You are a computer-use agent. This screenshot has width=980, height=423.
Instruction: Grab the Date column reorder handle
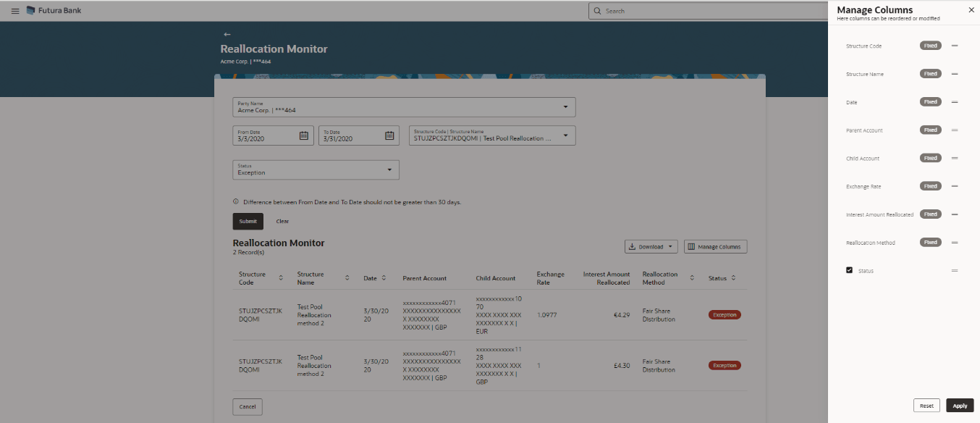[955, 102]
